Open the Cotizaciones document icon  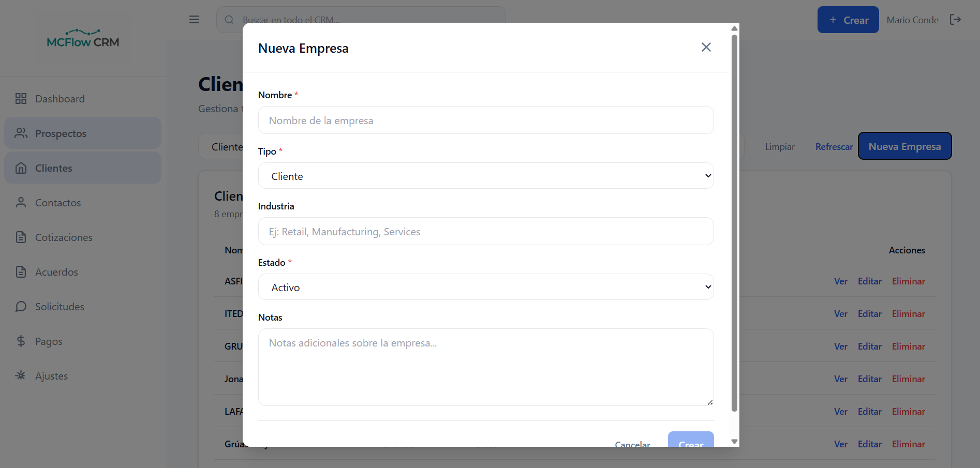click(21, 237)
